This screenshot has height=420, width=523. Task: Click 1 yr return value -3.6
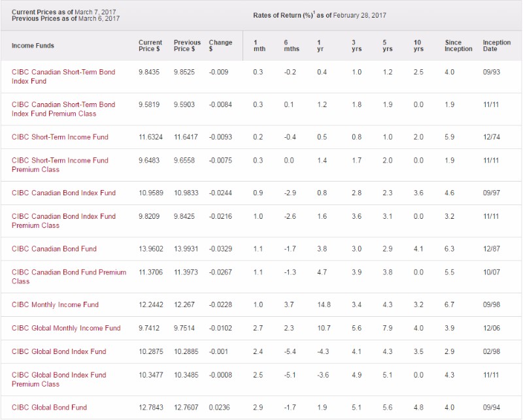pyautogui.click(x=323, y=375)
